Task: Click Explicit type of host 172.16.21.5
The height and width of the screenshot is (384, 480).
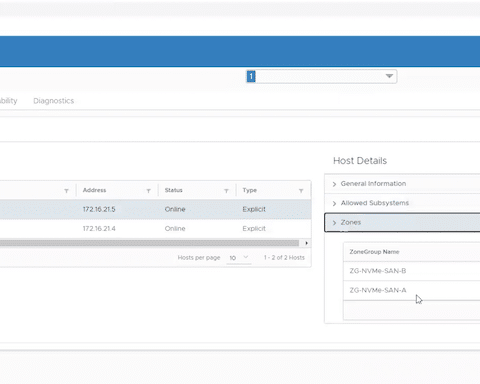Action: coord(254,209)
